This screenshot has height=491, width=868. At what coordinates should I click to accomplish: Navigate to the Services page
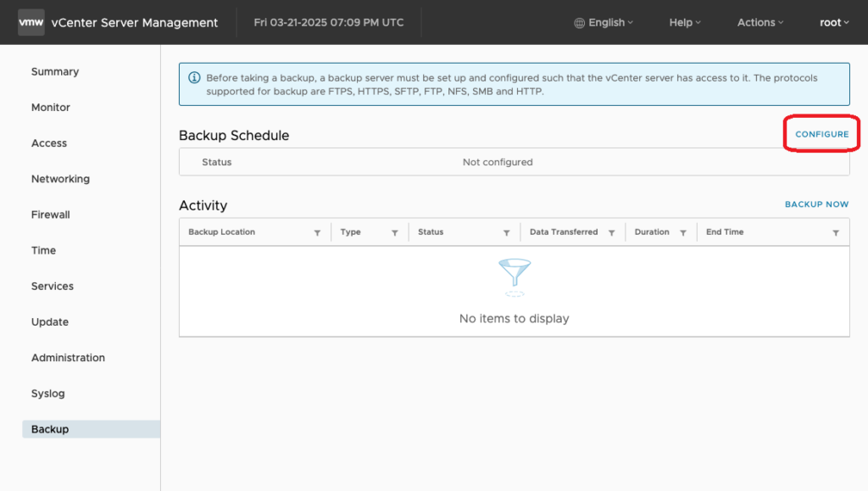click(x=53, y=287)
